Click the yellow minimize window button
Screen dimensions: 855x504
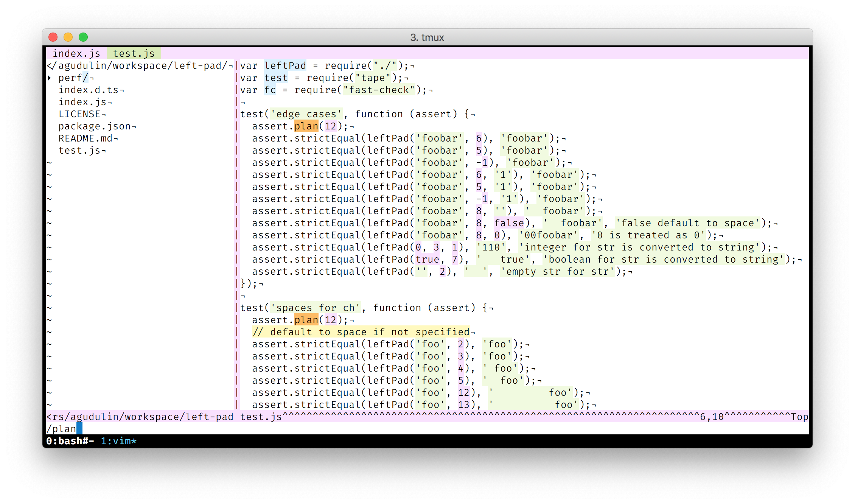[x=68, y=37]
